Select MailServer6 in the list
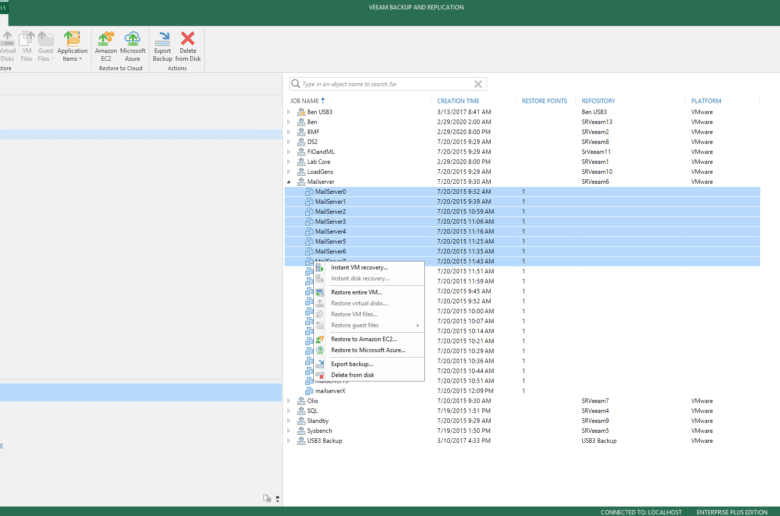This screenshot has width=780, height=516. tap(522, 251)
